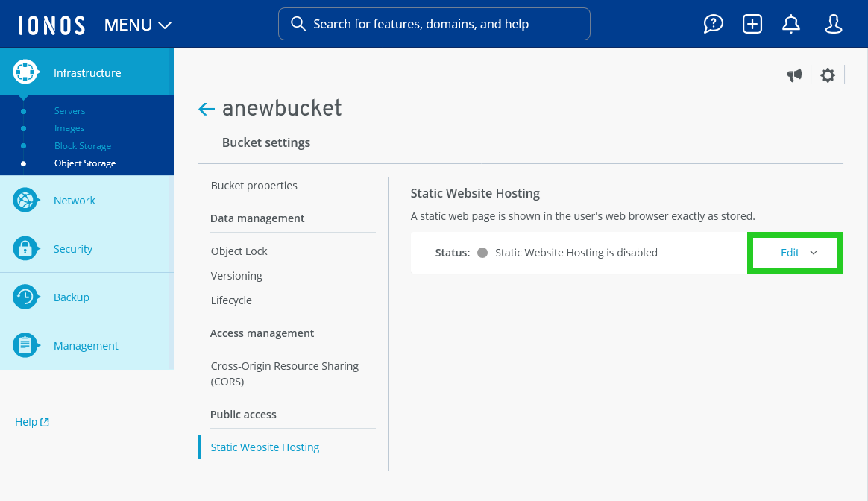Screen dimensions: 868x501
Task: Select the Infrastructure section icon
Action: (x=25, y=72)
